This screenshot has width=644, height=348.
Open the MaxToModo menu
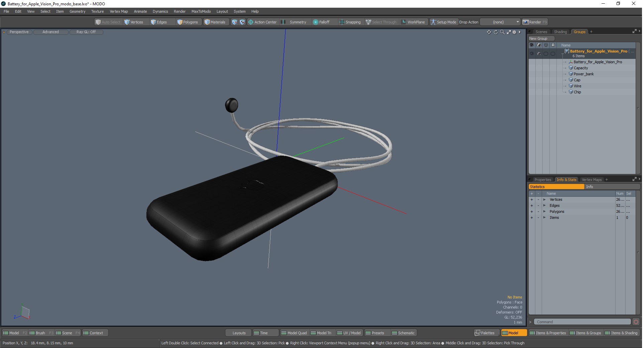click(x=201, y=11)
